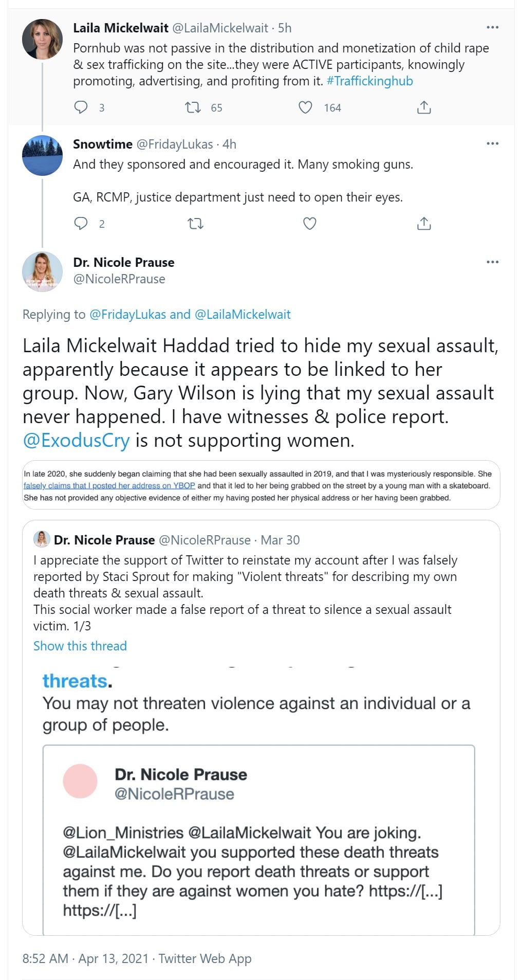Open more options on Dr. Nicole Prause's tweet

pos(492,262)
